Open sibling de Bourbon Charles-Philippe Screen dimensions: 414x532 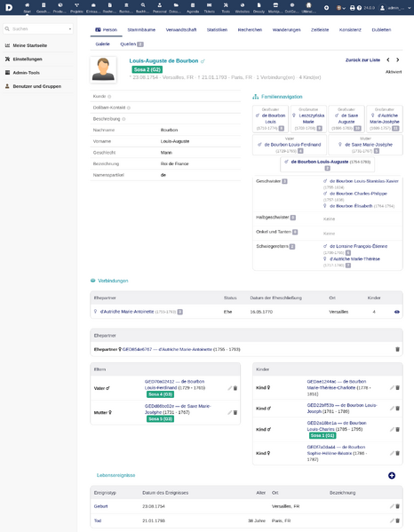[x=358, y=194]
